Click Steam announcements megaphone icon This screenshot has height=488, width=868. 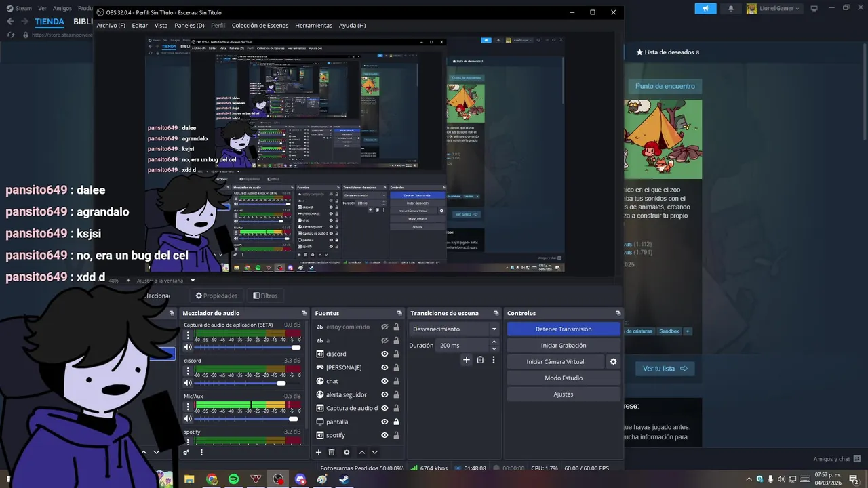point(705,8)
